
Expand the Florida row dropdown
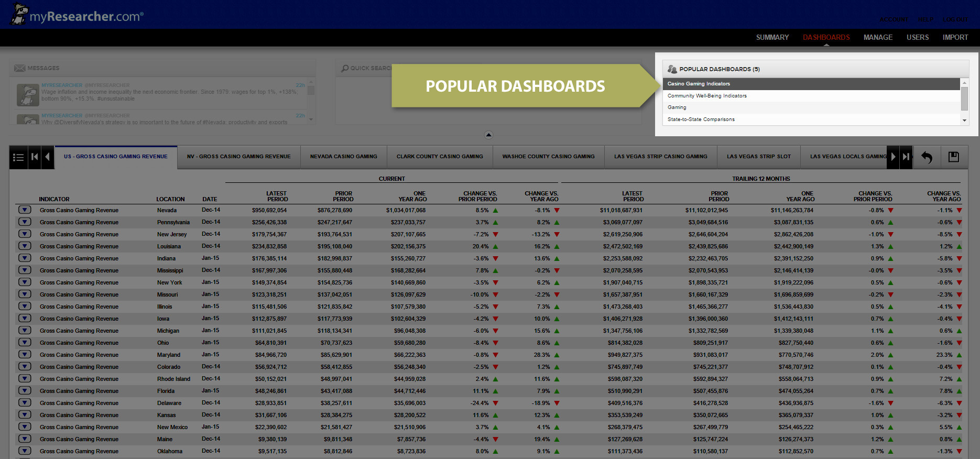tap(25, 390)
